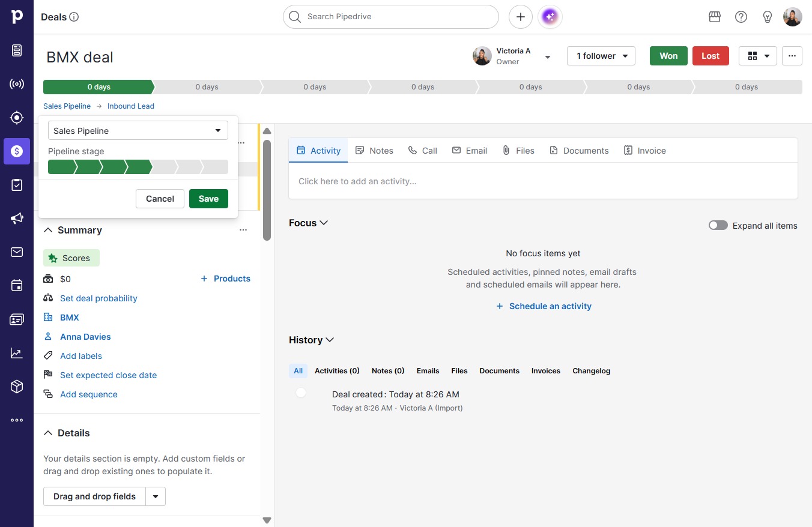The image size is (812, 527).
Task: Click the Search Pipedrive input field
Action: (391, 17)
